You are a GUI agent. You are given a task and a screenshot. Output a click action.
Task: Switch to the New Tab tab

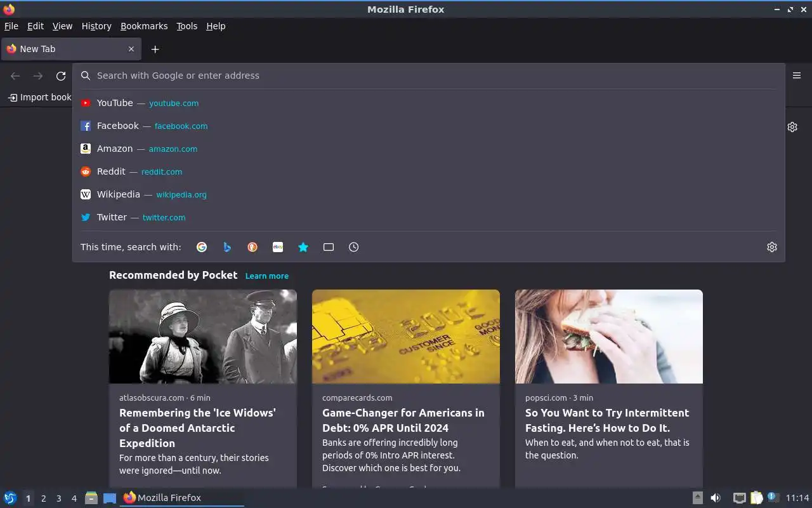coord(70,49)
